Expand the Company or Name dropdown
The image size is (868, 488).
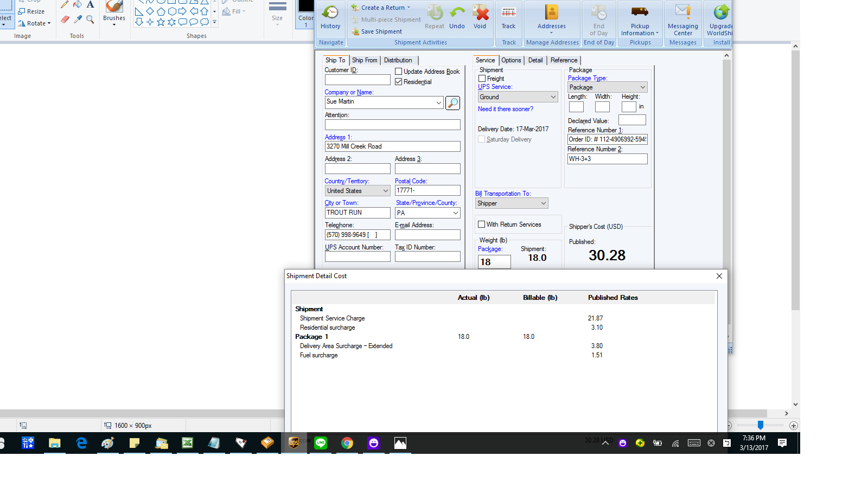[x=439, y=102]
